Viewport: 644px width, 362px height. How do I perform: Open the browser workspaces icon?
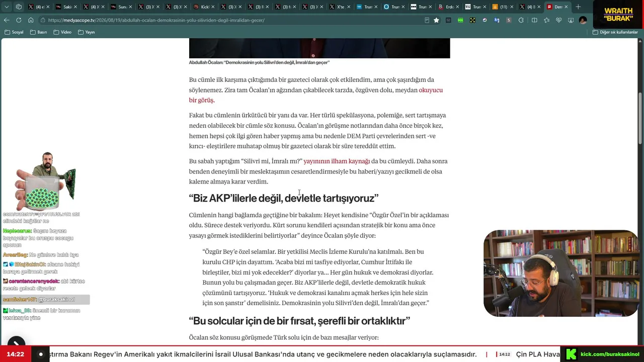[19, 7]
